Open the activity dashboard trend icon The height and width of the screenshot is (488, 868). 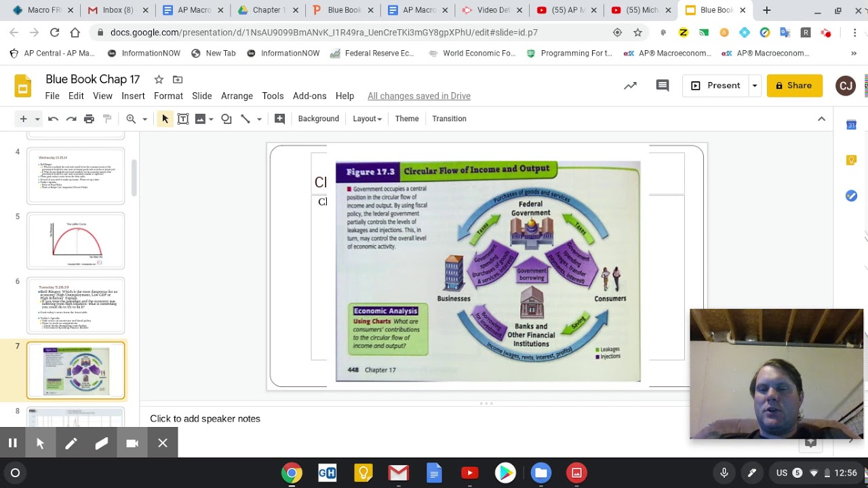pyautogui.click(x=630, y=85)
